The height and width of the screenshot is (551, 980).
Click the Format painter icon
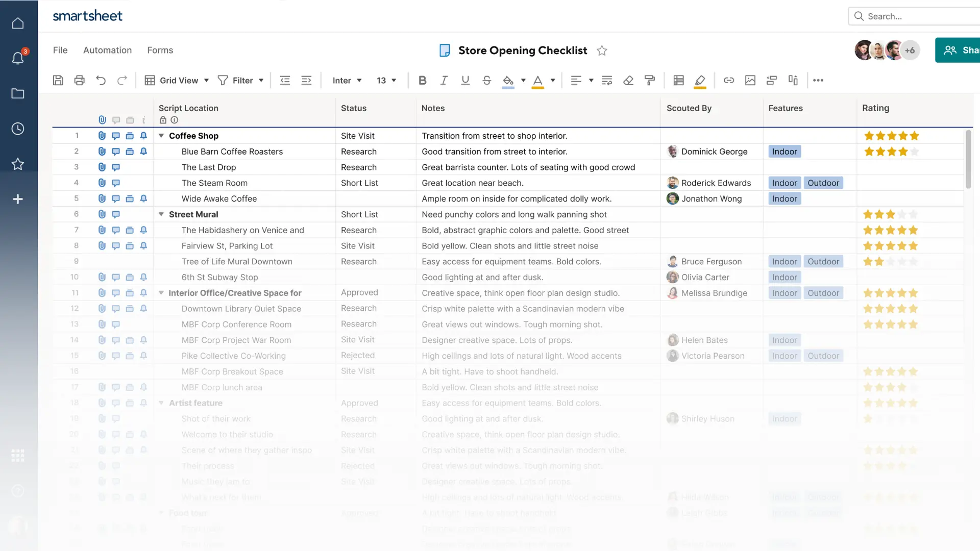click(x=650, y=80)
